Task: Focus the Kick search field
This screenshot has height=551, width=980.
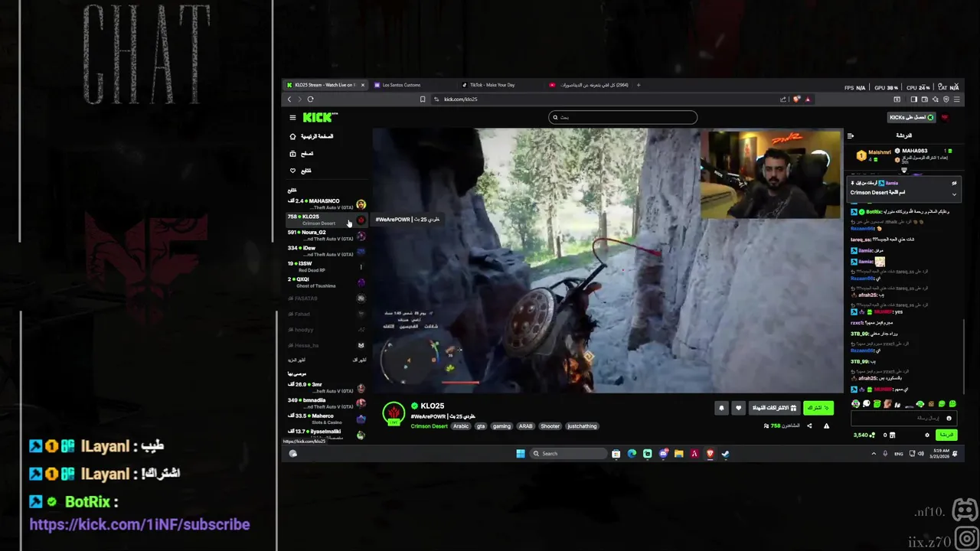Action: (x=623, y=117)
